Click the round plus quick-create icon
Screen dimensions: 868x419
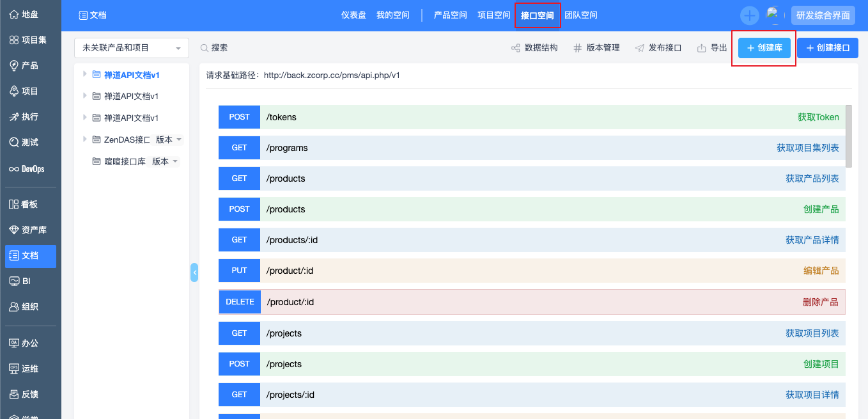(749, 15)
